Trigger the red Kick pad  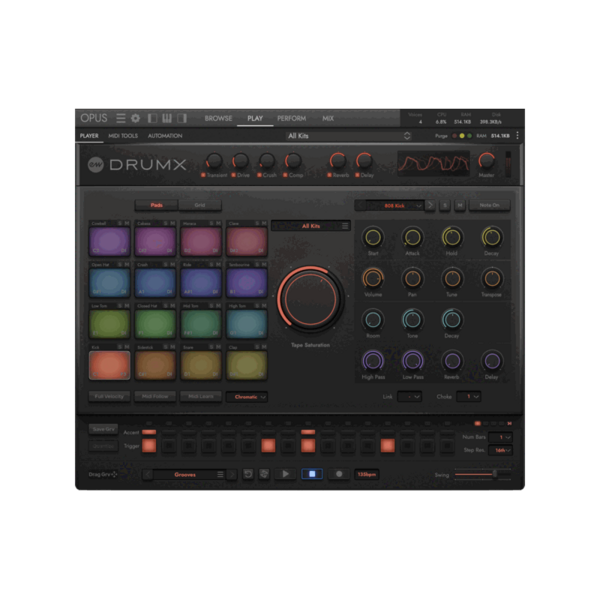[x=109, y=365]
